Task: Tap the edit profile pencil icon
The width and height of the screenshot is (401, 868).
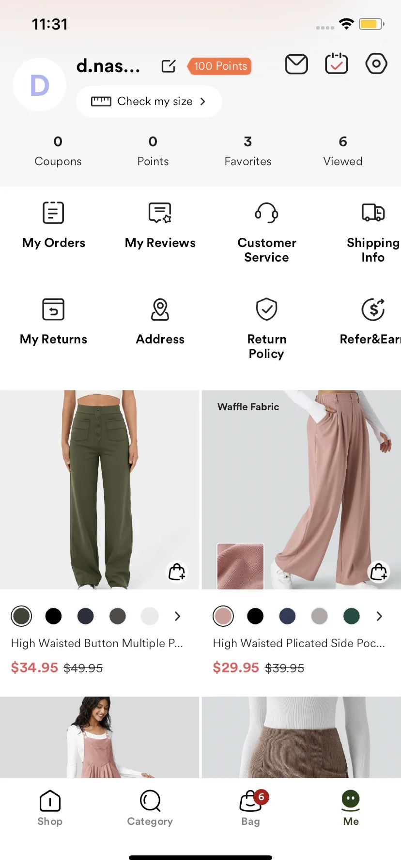Action: (169, 66)
